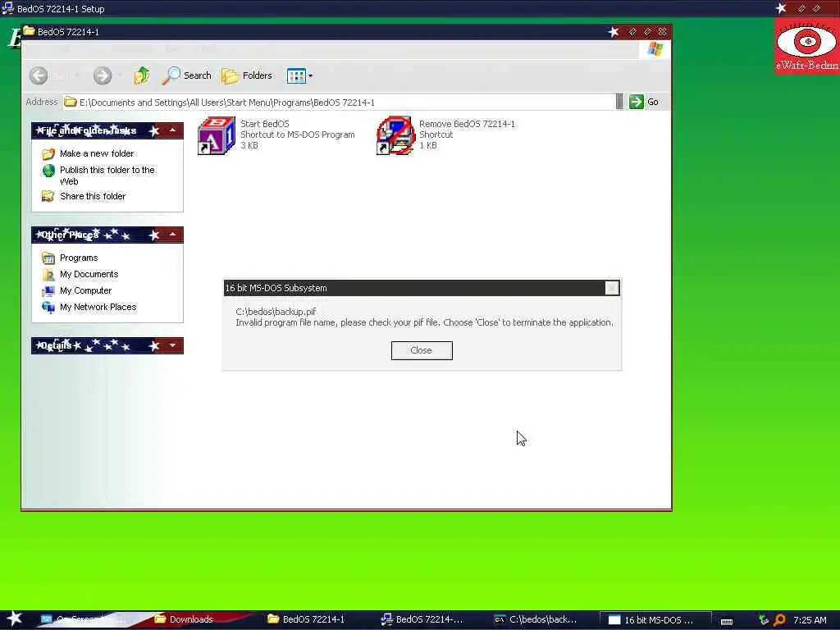This screenshot has width=840, height=630.
Task: Expand the Details panel
Action: (x=172, y=345)
